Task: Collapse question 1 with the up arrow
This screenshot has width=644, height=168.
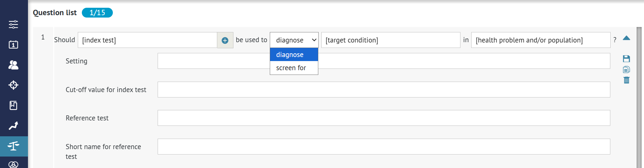Action: (x=626, y=38)
